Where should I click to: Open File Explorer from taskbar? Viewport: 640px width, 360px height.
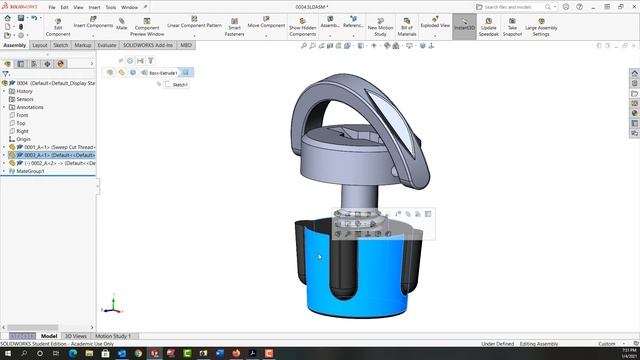tap(89, 353)
